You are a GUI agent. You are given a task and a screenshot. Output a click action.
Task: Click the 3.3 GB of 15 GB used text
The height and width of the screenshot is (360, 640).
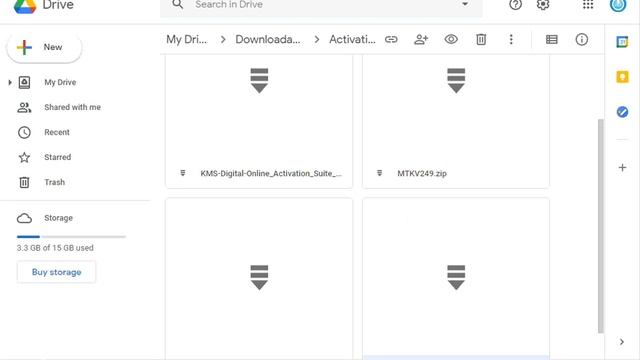[55, 248]
